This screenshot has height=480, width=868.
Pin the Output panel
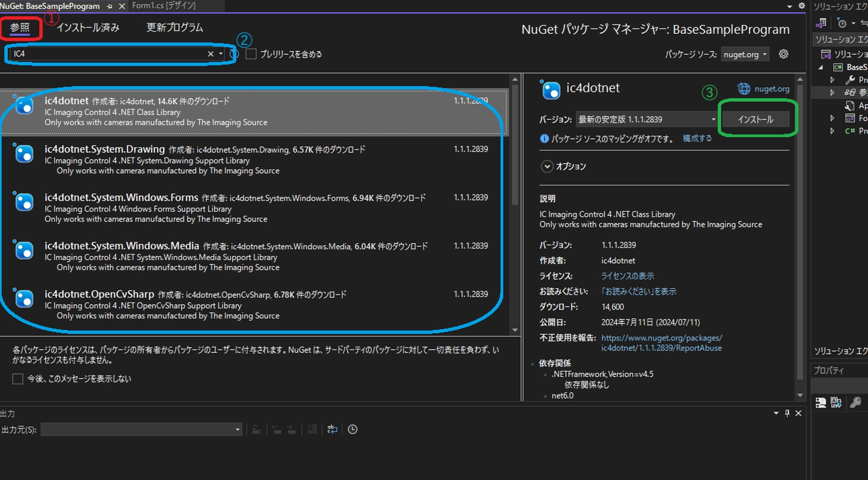point(787,413)
